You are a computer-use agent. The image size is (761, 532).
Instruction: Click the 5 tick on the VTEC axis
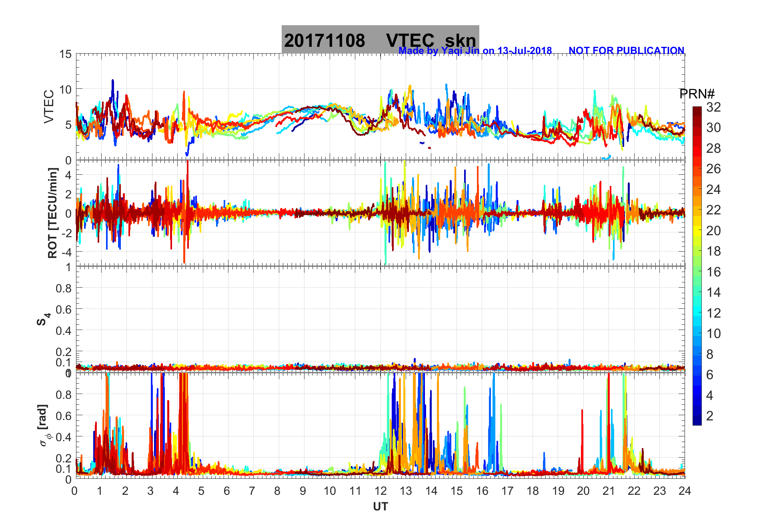[x=68, y=125]
